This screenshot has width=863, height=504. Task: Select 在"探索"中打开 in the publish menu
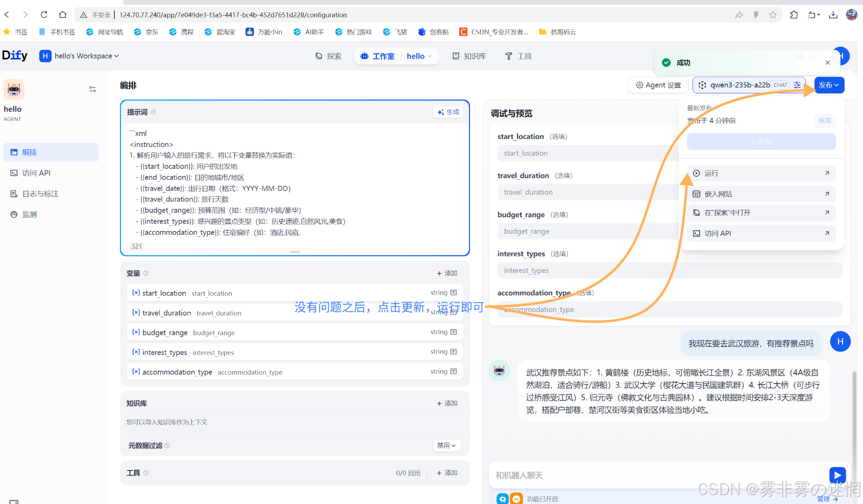[x=761, y=213]
